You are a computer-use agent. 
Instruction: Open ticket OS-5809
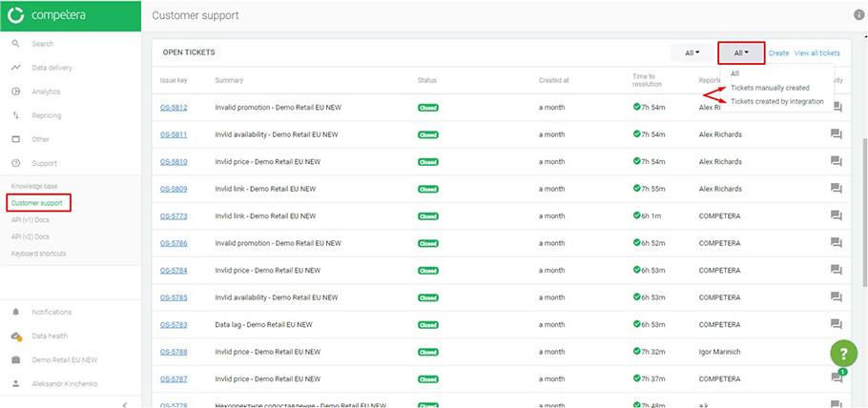click(174, 189)
